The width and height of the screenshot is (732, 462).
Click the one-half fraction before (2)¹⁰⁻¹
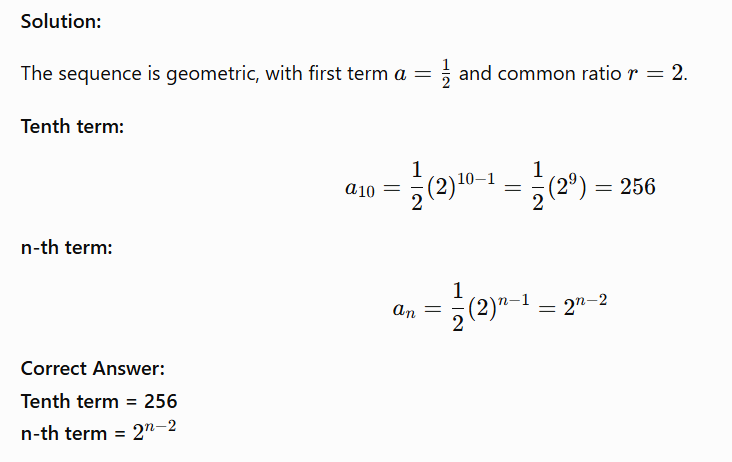click(417, 186)
